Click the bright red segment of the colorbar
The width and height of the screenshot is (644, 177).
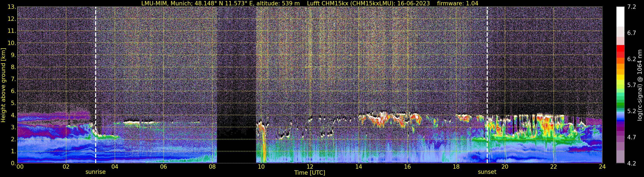click(x=620, y=48)
